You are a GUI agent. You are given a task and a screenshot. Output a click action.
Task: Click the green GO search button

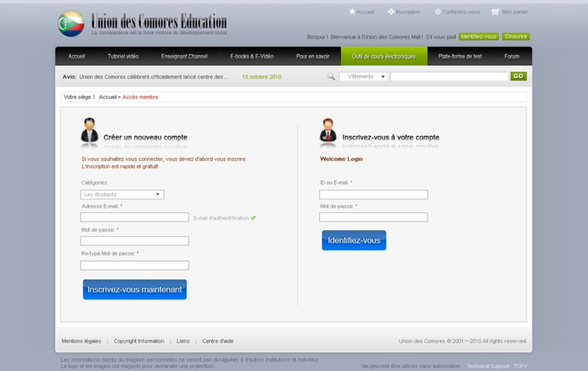[518, 76]
